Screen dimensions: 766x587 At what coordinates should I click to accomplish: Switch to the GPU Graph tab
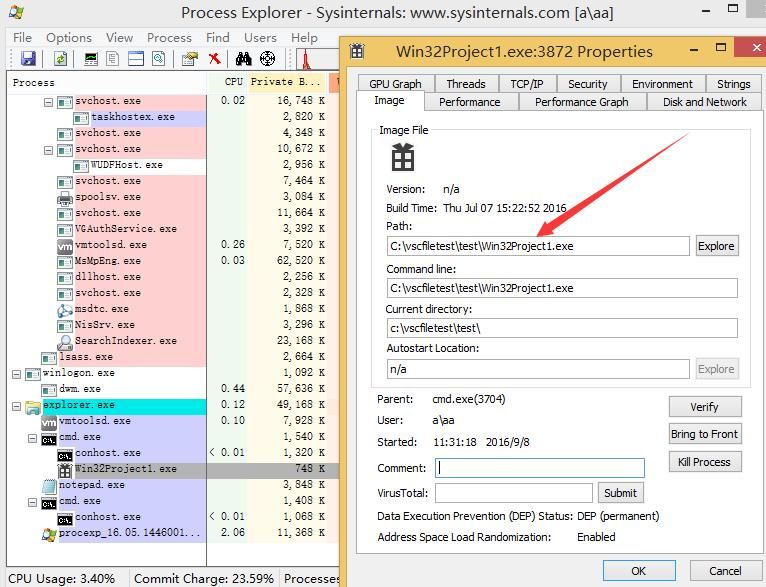tap(396, 84)
